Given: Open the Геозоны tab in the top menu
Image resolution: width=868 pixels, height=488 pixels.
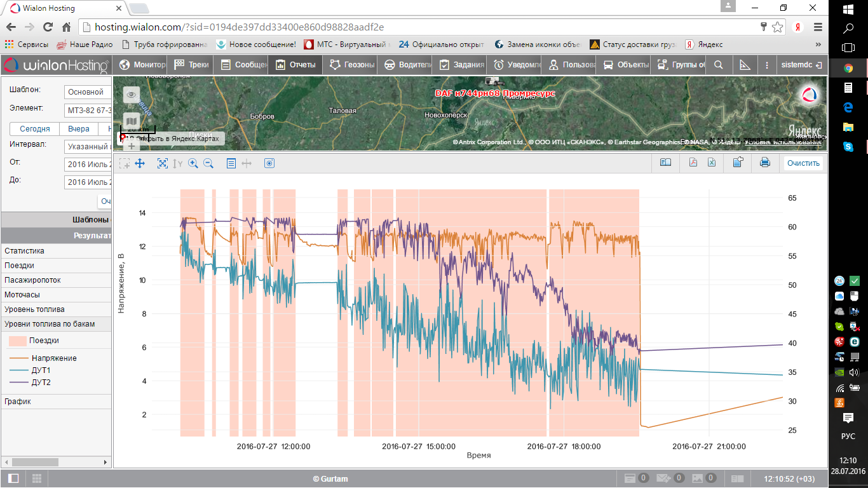Looking at the screenshot, I should point(352,65).
